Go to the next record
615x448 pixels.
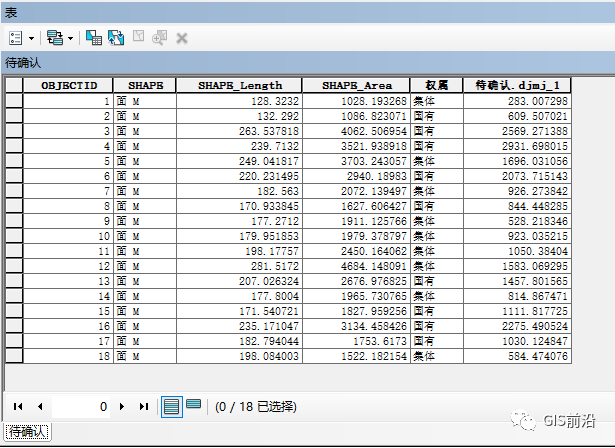[122, 406]
